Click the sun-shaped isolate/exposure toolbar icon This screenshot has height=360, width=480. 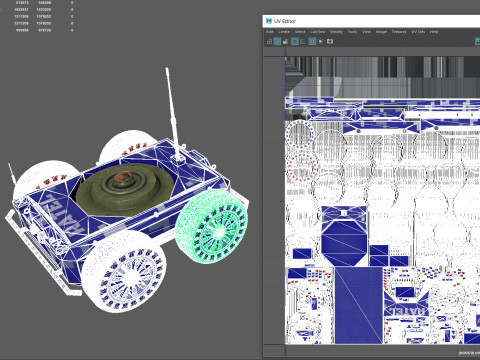click(x=321, y=41)
